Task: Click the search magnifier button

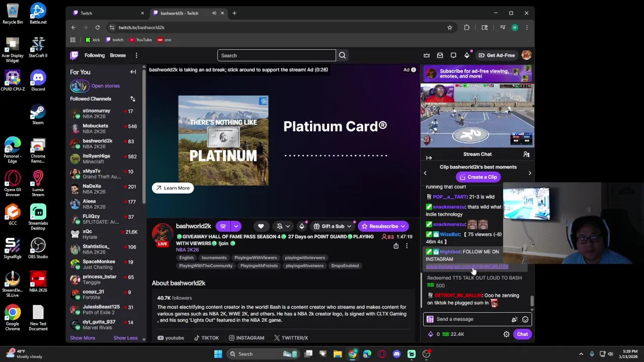Action: click(342, 55)
